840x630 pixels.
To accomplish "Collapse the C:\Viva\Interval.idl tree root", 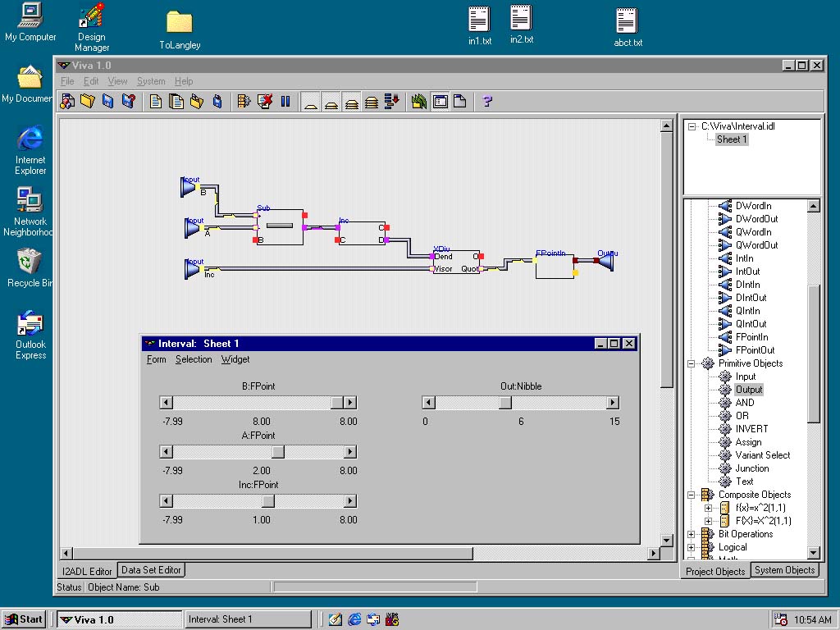I will tap(692, 126).
